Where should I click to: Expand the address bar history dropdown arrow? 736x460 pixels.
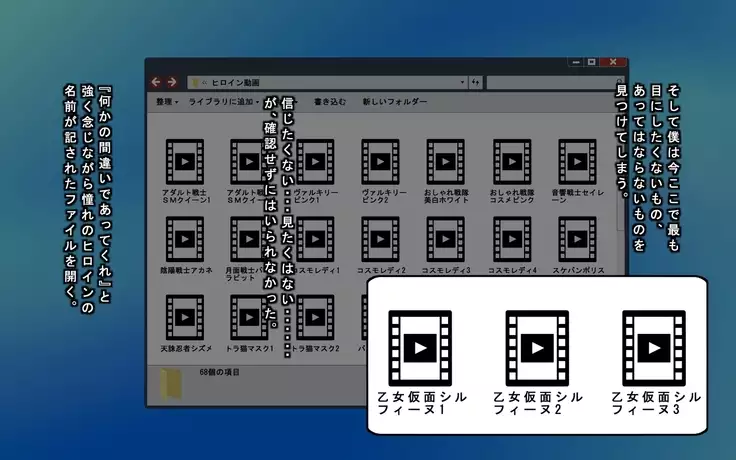pyautogui.click(x=462, y=82)
